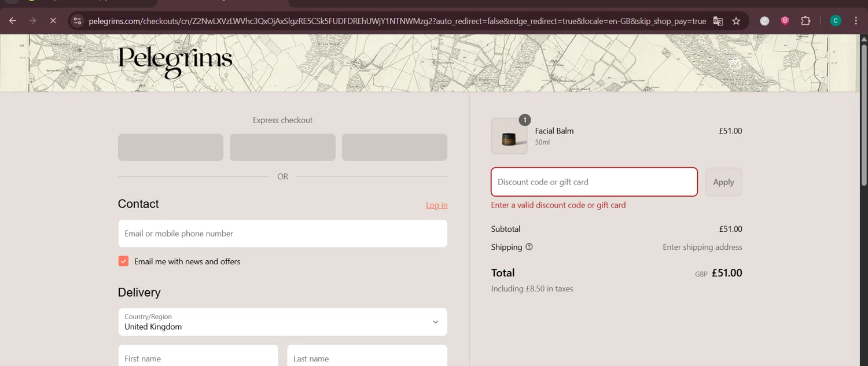Click into the First name field
Screen dimensions: 868x366
(198, 356)
